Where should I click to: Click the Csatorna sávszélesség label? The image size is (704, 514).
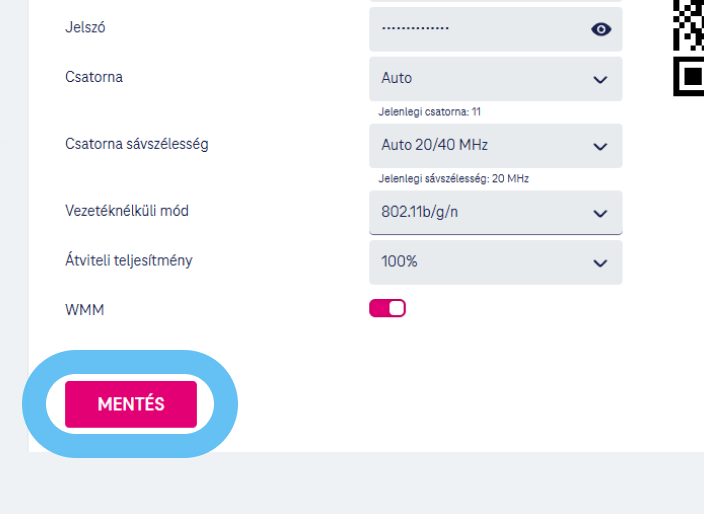(x=136, y=144)
